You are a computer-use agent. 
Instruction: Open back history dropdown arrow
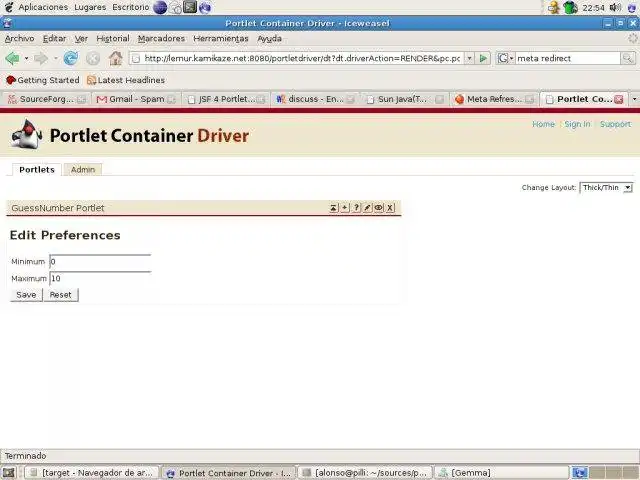(x=27, y=58)
